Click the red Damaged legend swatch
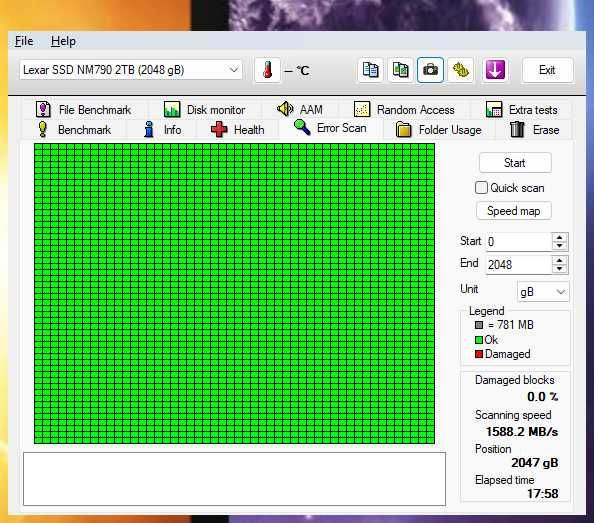 (x=479, y=354)
